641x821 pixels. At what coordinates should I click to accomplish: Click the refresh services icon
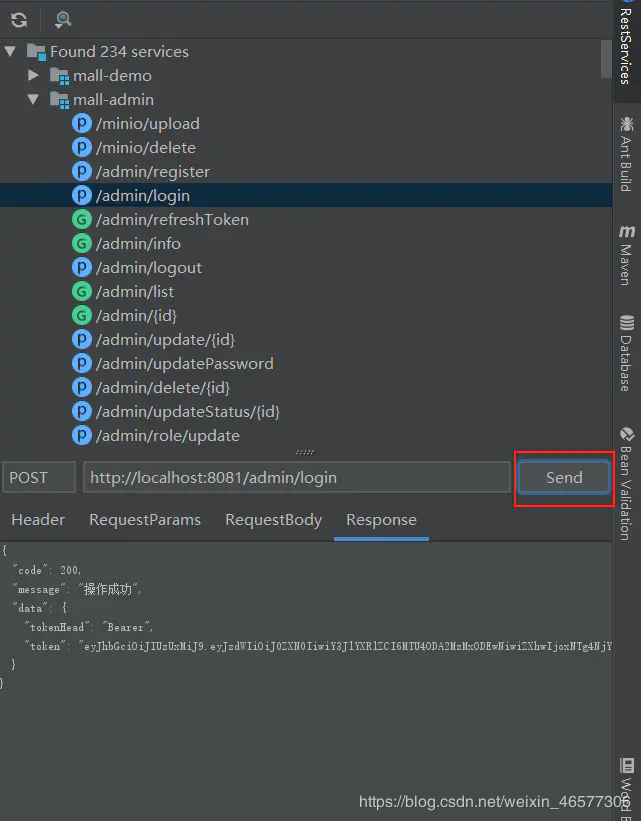click(x=19, y=20)
